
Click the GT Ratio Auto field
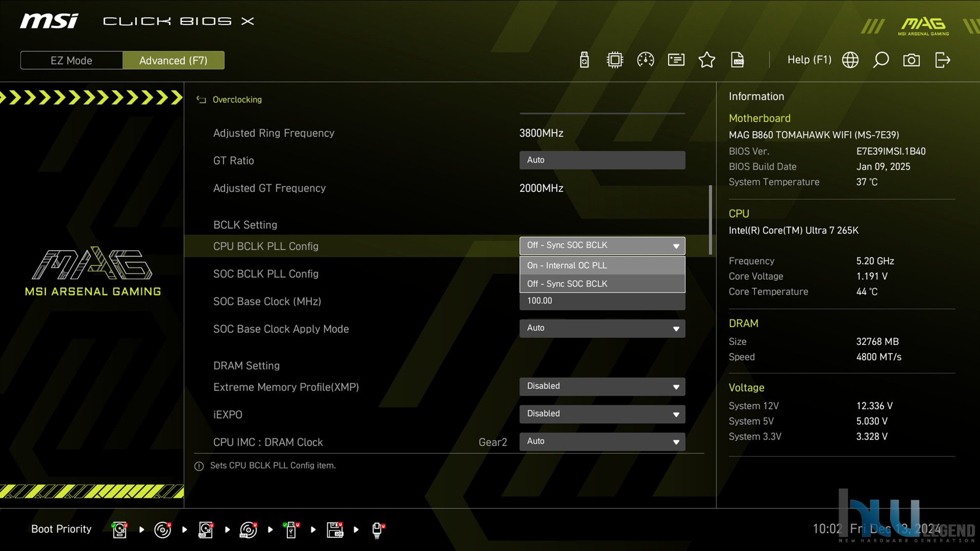coord(602,160)
